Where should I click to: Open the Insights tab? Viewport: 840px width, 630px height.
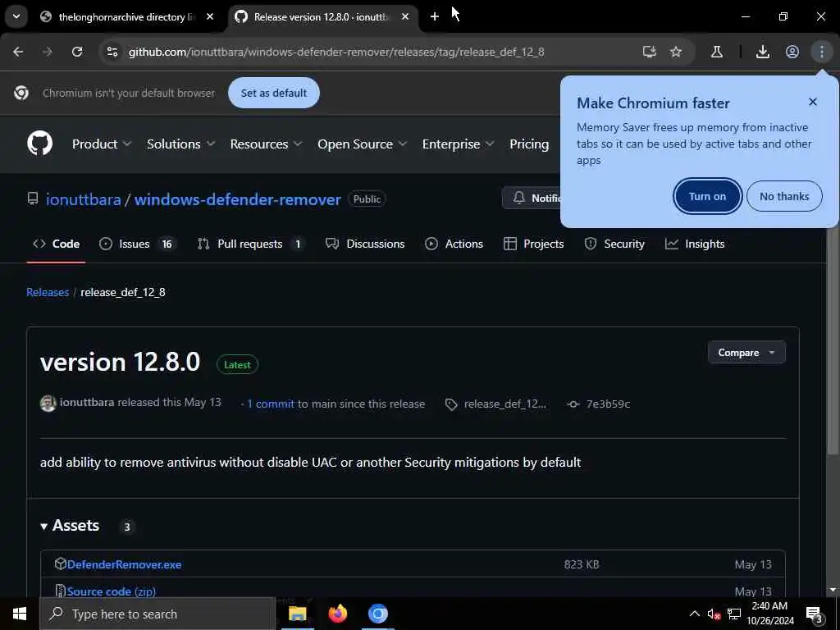pyautogui.click(x=695, y=244)
